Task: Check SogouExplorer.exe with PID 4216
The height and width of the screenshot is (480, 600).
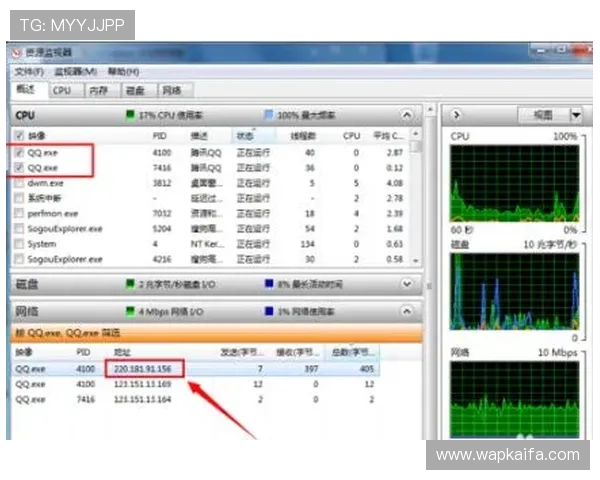Action: [19, 259]
